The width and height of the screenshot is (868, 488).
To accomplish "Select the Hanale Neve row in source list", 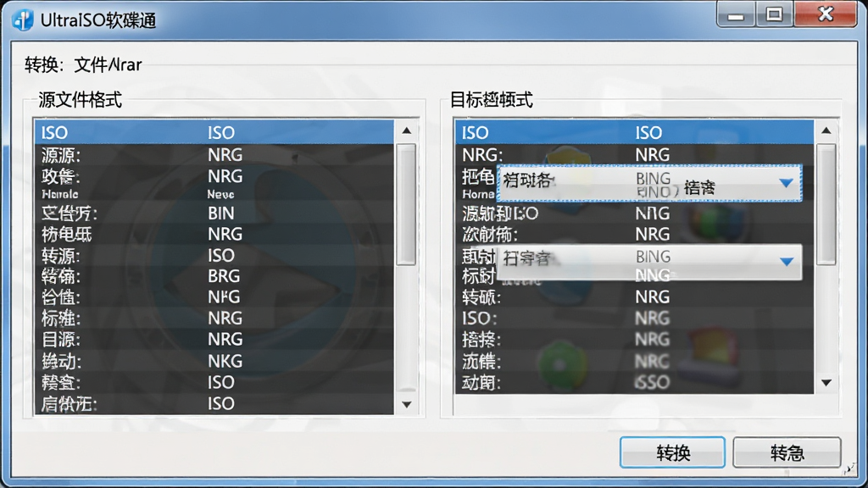I will [x=214, y=194].
